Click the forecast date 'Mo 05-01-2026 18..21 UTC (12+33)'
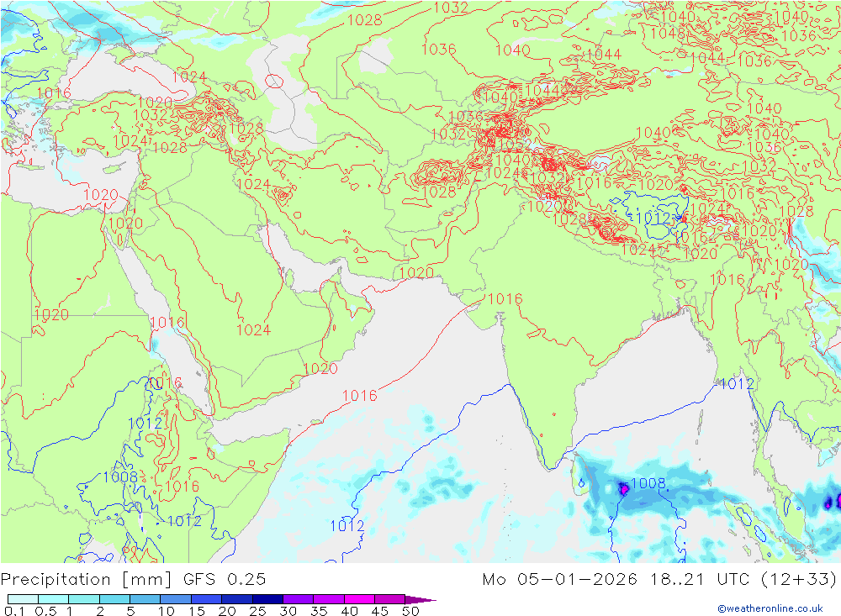This screenshot has height=616, width=841. 659,580
